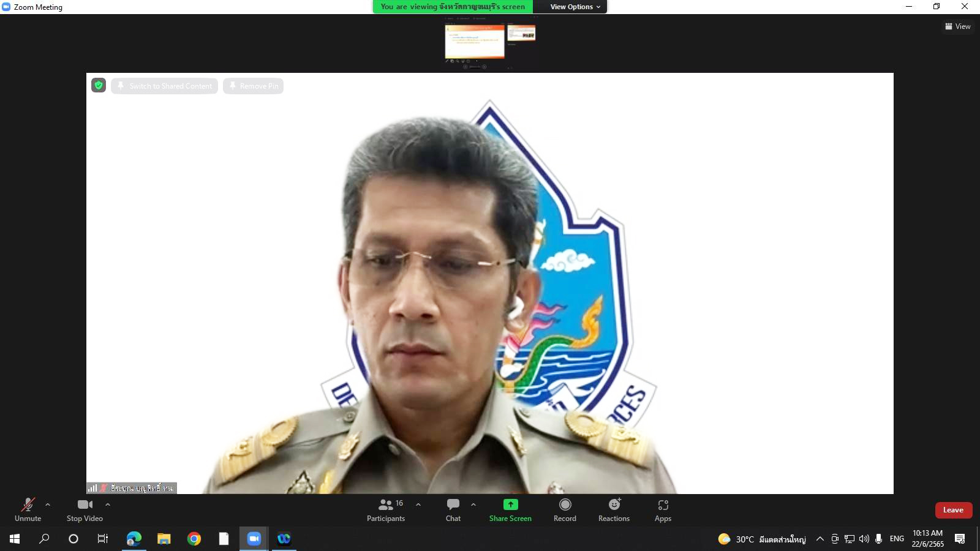Click the green Share Screen icon

[510, 504]
